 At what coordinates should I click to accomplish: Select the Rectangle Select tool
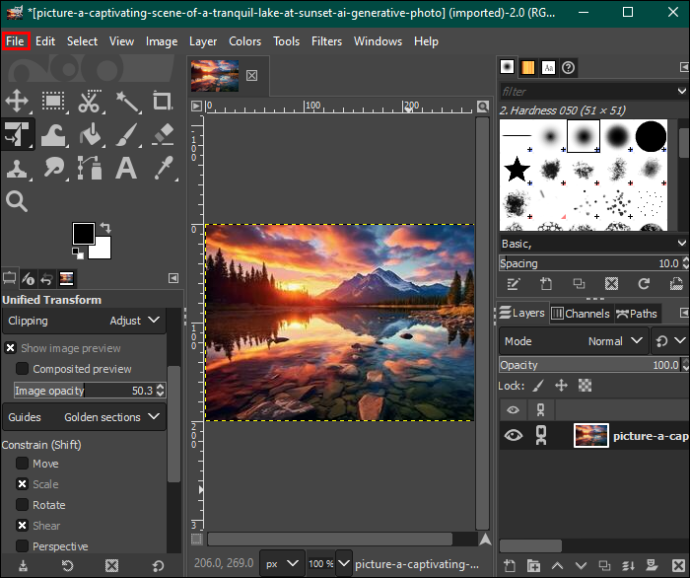coord(54,101)
